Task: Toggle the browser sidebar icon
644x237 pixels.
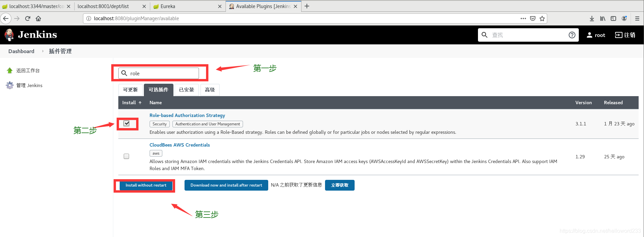Action: click(613, 18)
